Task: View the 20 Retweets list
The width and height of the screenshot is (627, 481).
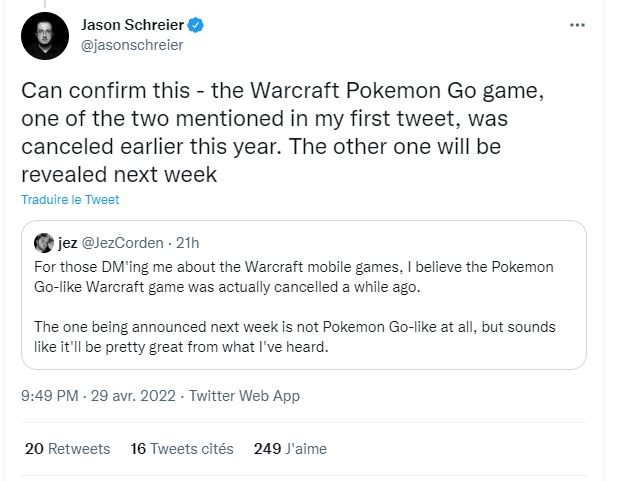Action: (66, 449)
